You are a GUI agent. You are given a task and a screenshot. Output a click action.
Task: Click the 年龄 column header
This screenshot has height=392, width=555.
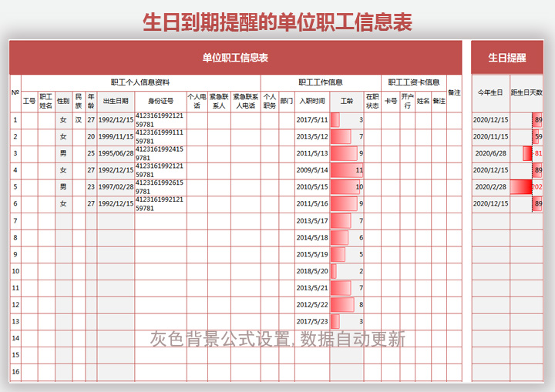(91, 101)
